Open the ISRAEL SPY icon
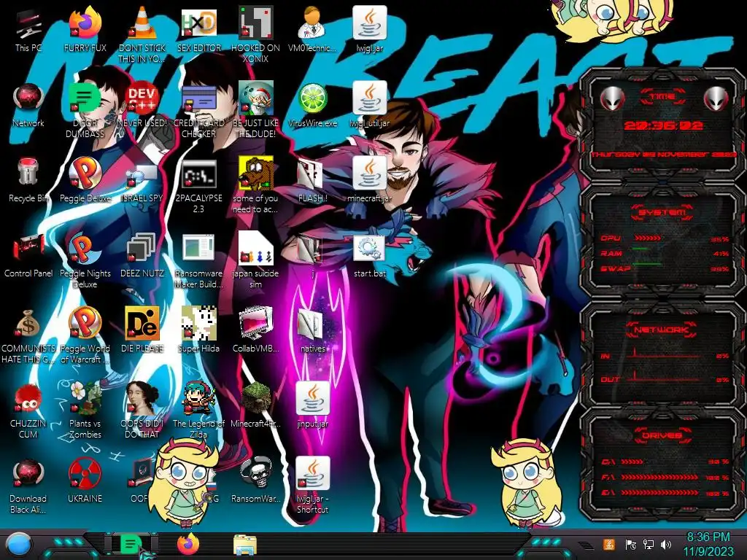Screen dimensions: 747x560 coord(142,174)
